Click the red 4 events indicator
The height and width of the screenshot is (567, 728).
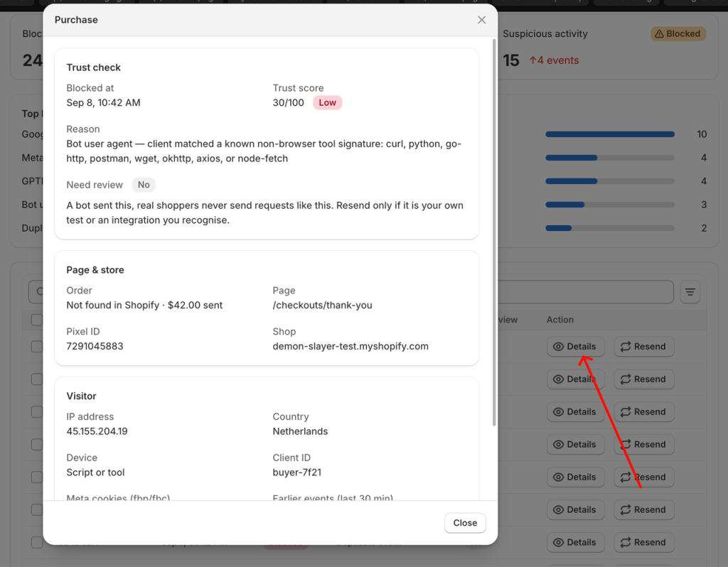coord(554,60)
